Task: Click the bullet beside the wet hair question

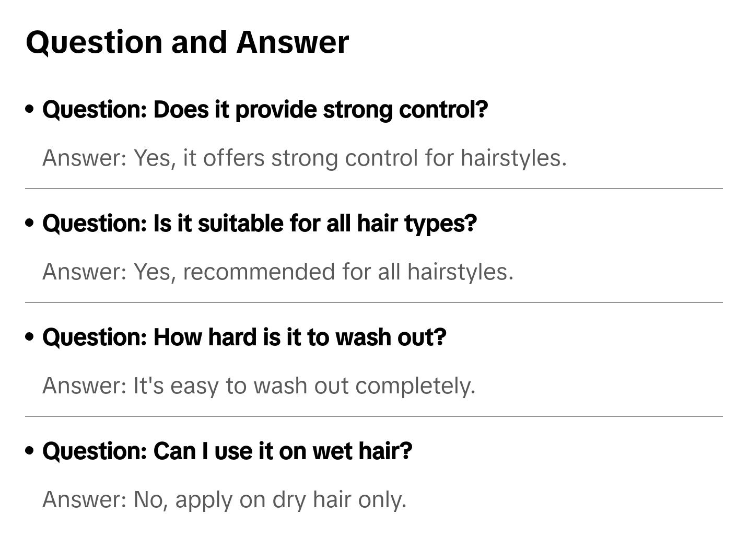Action: pyautogui.click(x=30, y=451)
